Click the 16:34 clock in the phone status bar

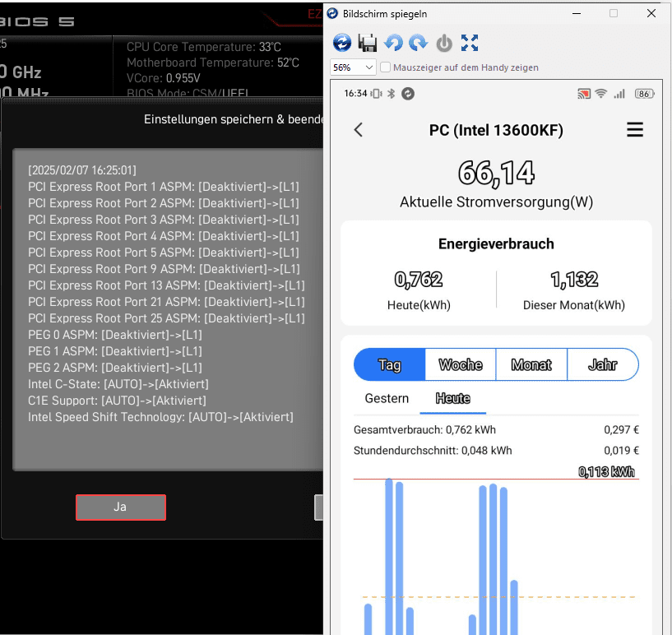tap(355, 94)
